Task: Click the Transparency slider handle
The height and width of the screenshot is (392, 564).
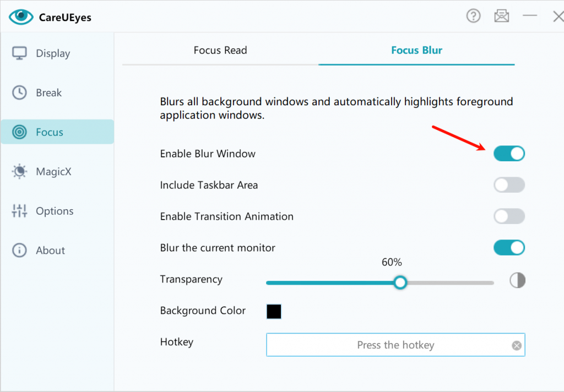Action: (400, 282)
